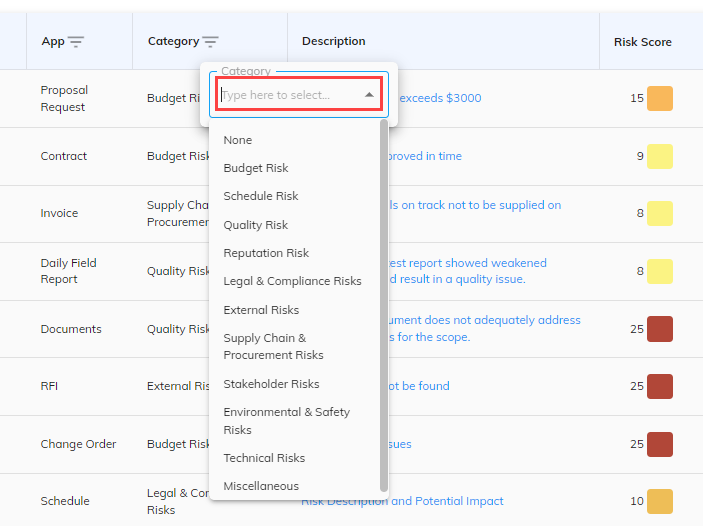Click 'Contract' app cell
Screen dimensions: 703x526
coord(64,156)
